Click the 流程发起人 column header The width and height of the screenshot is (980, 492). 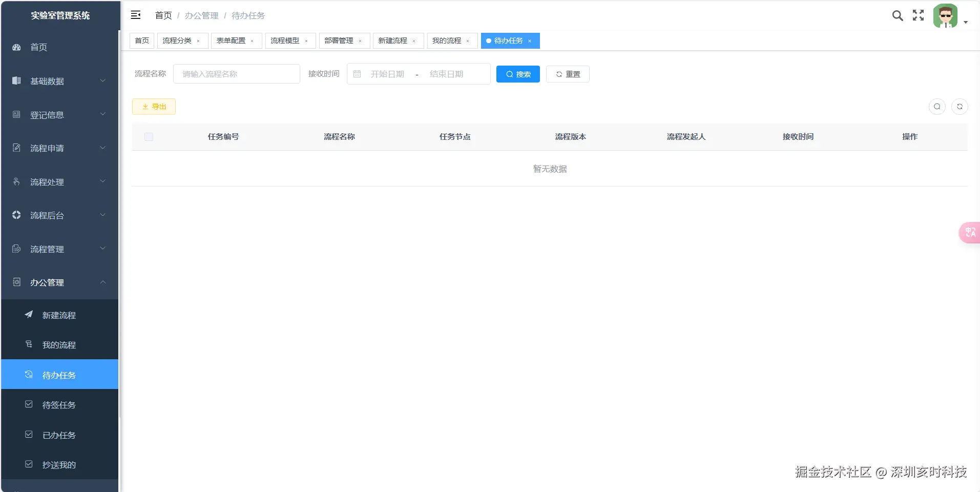(x=686, y=137)
